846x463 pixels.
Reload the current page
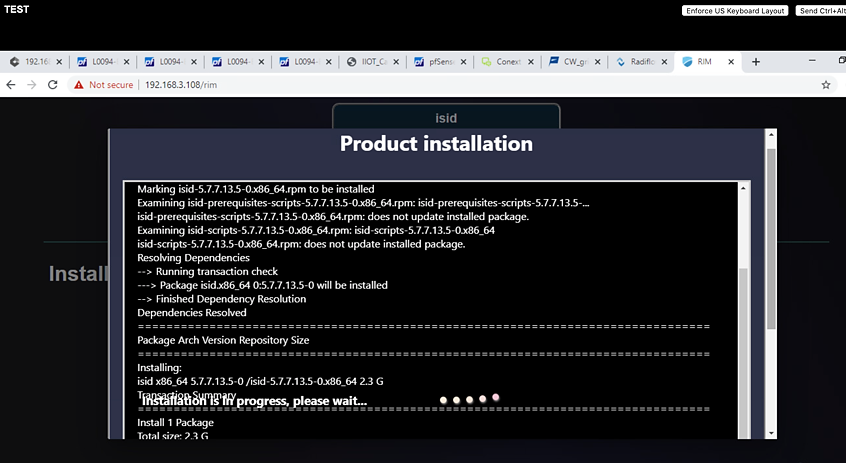pyautogui.click(x=52, y=85)
